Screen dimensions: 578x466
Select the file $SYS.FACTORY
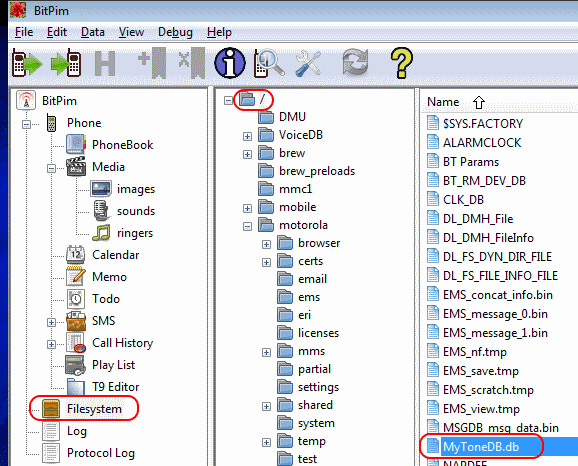[483, 124]
